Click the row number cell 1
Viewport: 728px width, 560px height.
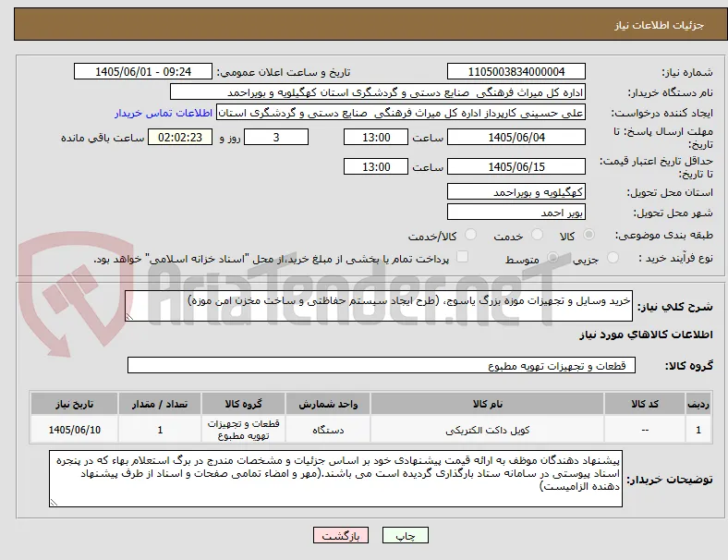coord(698,430)
